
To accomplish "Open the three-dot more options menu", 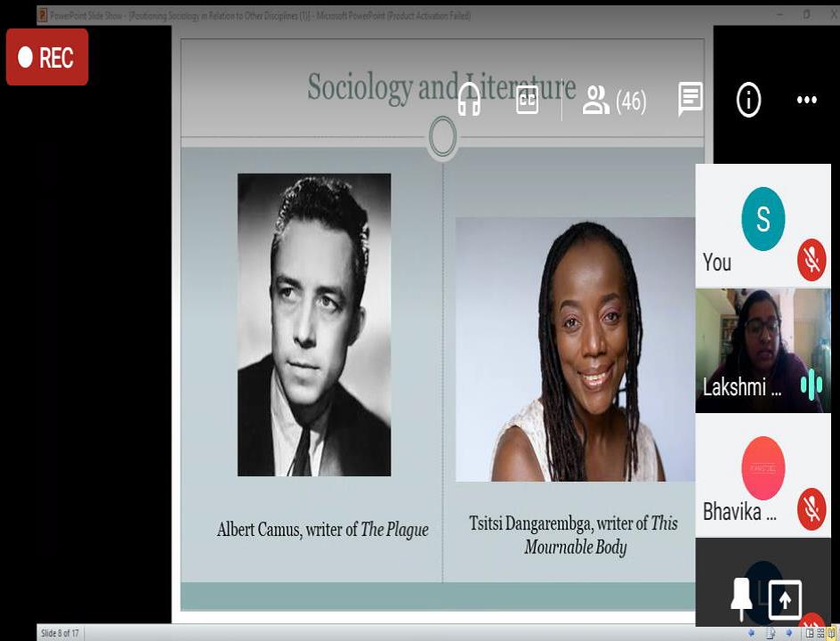I will [x=806, y=101].
